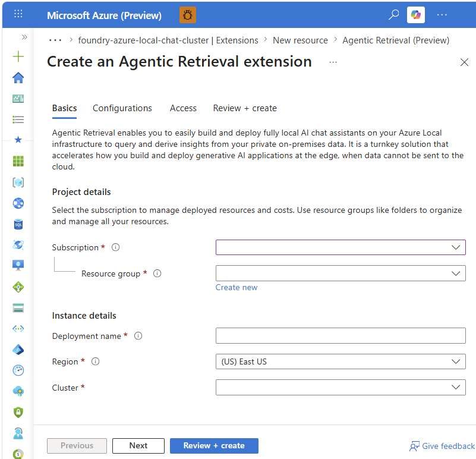Image resolution: width=476 pixels, height=459 pixels.
Task: Open Storage accounts icon in sidebar
Action: [18, 308]
